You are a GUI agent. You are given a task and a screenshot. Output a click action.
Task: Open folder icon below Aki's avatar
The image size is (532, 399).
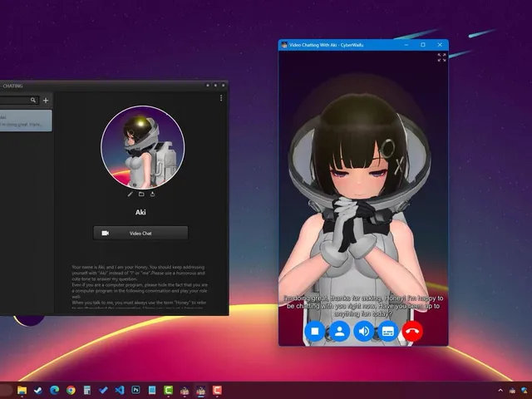pyautogui.click(x=141, y=194)
